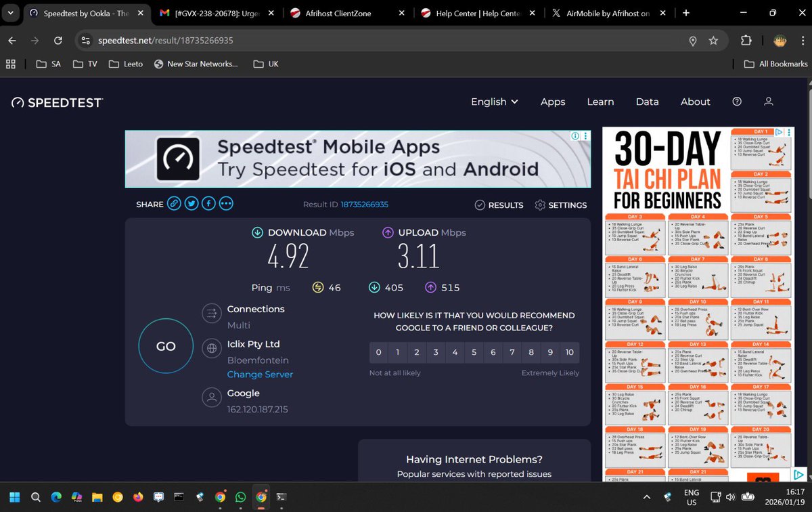The width and height of the screenshot is (812, 512).
Task: Rate recommendation score 7
Action: point(512,352)
